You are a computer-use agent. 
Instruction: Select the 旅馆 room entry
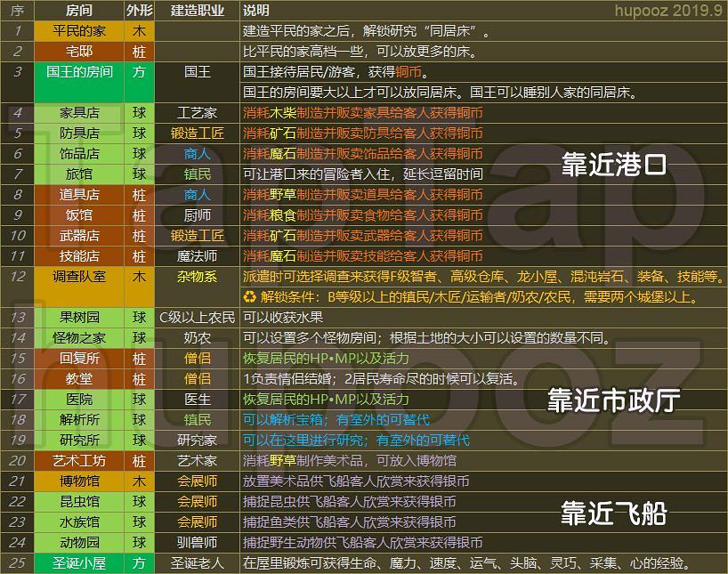pyautogui.click(x=78, y=175)
